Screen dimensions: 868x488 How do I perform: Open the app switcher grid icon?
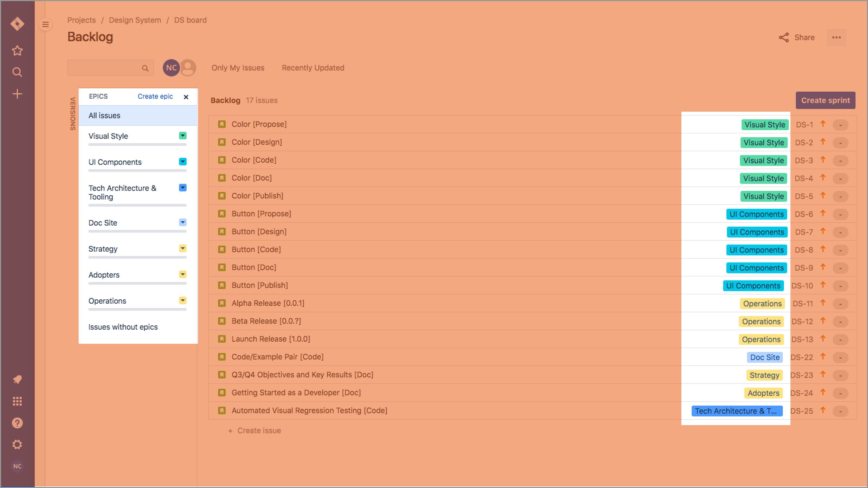(x=17, y=401)
